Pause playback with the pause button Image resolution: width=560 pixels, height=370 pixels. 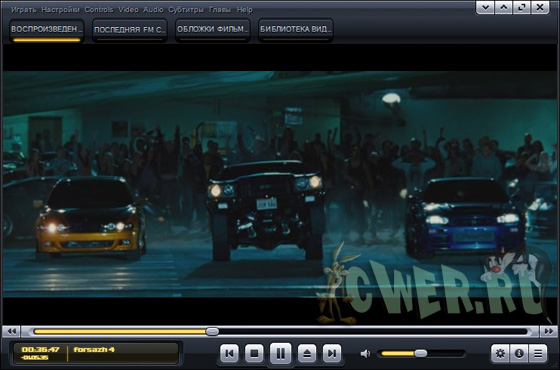pos(280,354)
